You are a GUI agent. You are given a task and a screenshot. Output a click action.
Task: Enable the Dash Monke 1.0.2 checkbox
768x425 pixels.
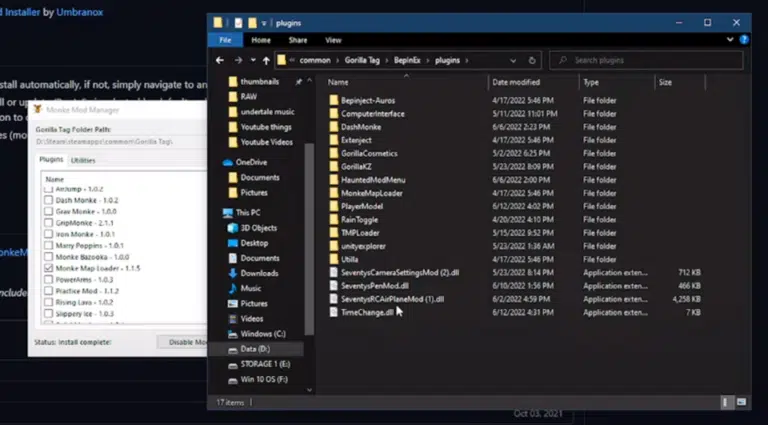pyautogui.click(x=48, y=200)
